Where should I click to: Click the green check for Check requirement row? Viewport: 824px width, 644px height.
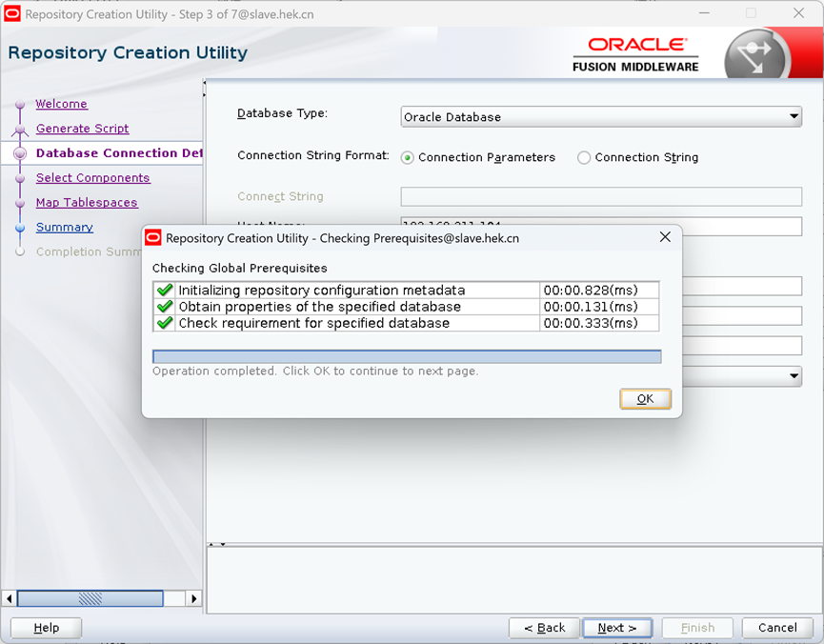point(165,323)
